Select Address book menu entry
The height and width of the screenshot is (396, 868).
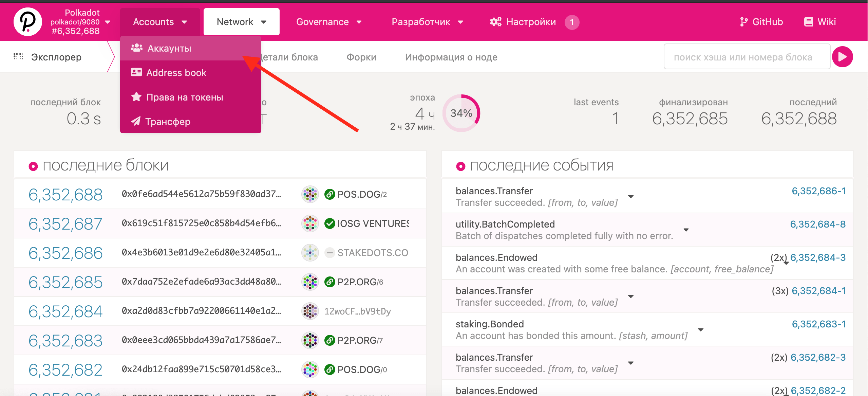176,73
